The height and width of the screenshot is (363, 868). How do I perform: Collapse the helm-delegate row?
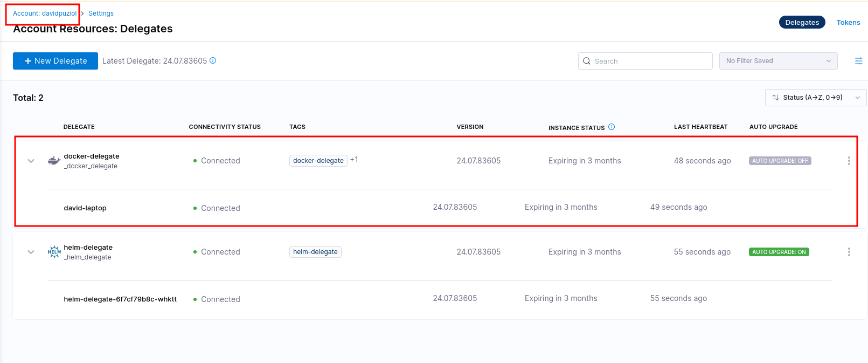click(x=31, y=252)
